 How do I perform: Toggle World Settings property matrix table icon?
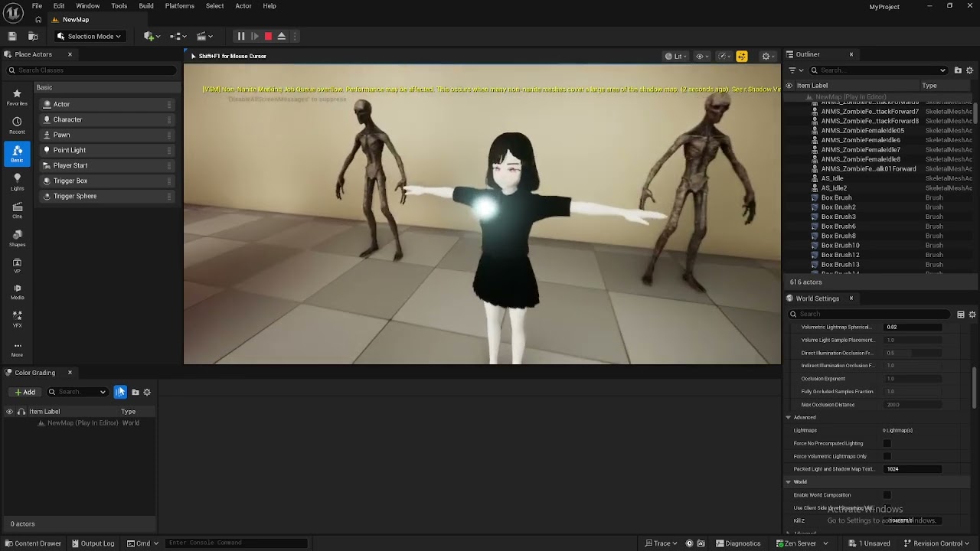pos(960,315)
